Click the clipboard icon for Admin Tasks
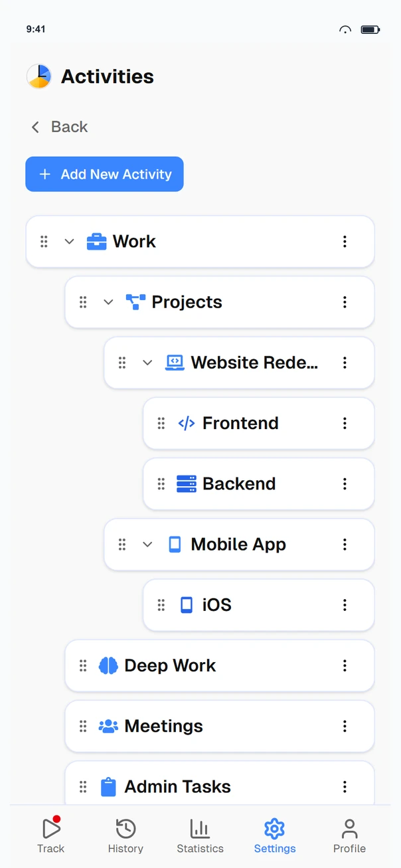The width and height of the screenshot is (401, 868). [108, 787]
